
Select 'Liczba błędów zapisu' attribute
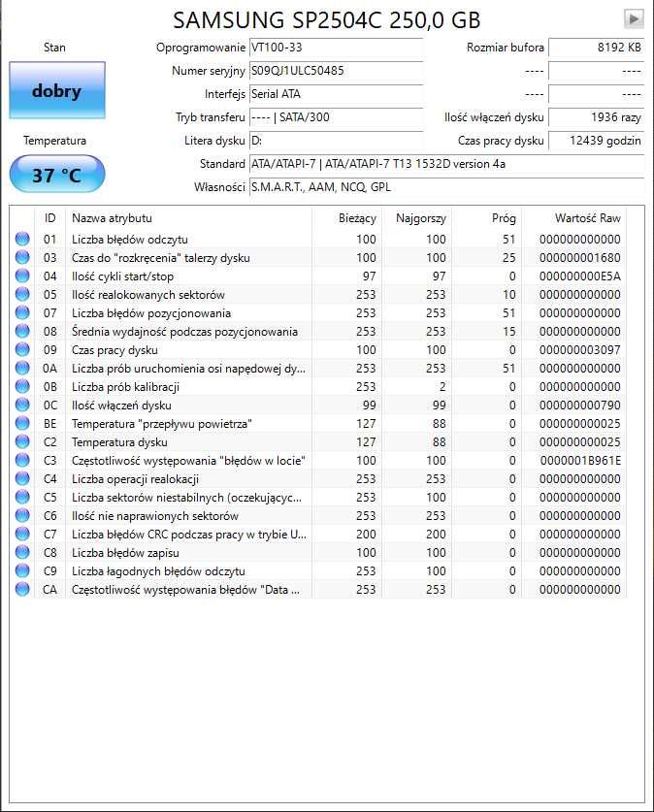point(125,553)
